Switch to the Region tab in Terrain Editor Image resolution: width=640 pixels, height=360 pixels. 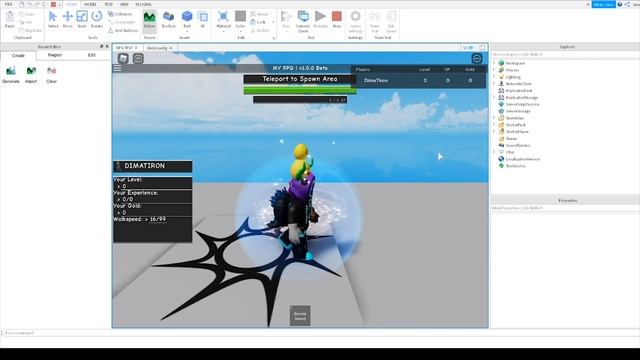pyautogui.click(x=55, y=55)
